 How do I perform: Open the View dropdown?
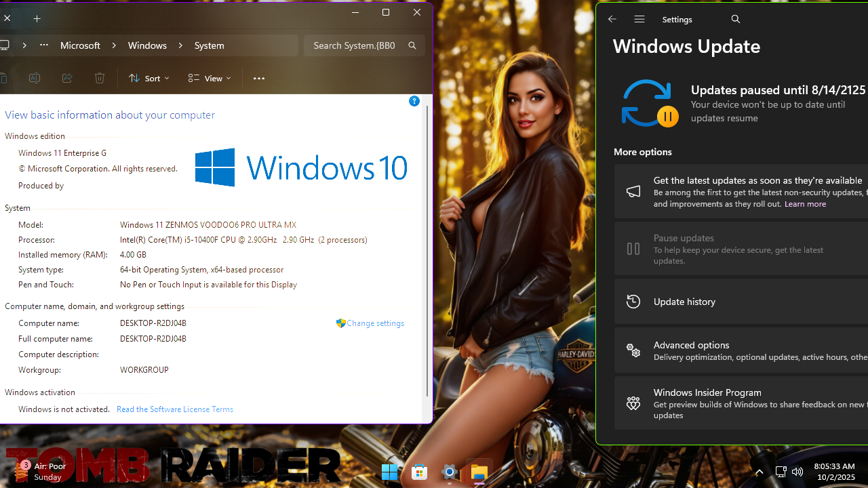(210, 78)
